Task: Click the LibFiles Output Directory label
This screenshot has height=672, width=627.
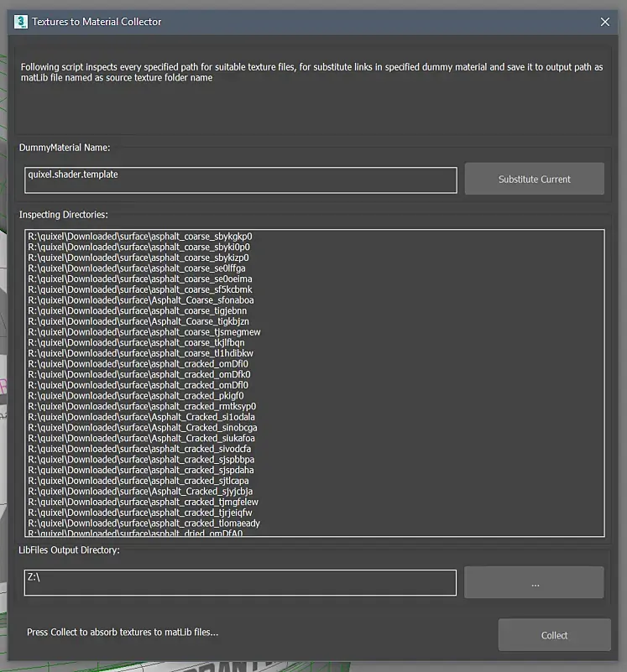Action: [x=69, y=550]
